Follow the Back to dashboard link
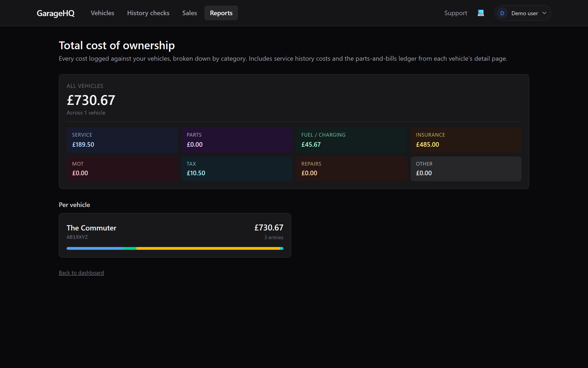 point(81,273)
